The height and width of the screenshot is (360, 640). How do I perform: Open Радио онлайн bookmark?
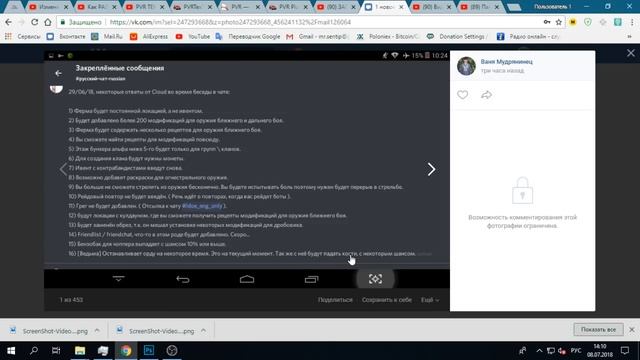528,37
